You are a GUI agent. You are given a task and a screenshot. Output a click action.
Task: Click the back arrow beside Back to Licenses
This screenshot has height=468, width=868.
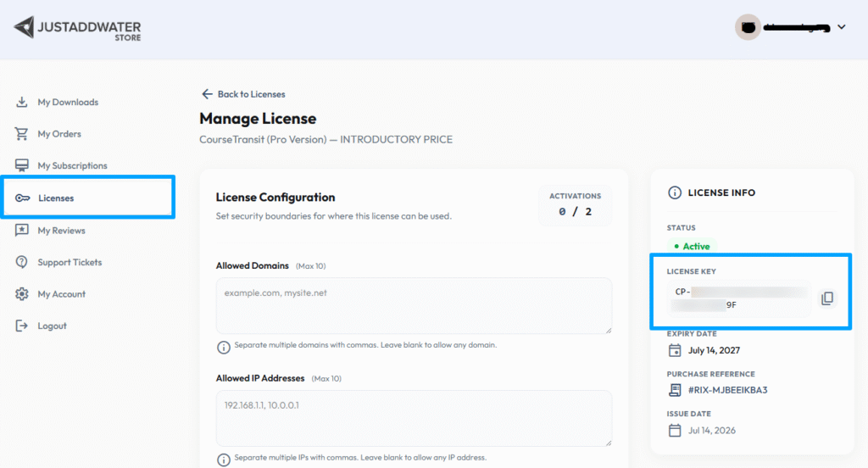tap(207, 94)
